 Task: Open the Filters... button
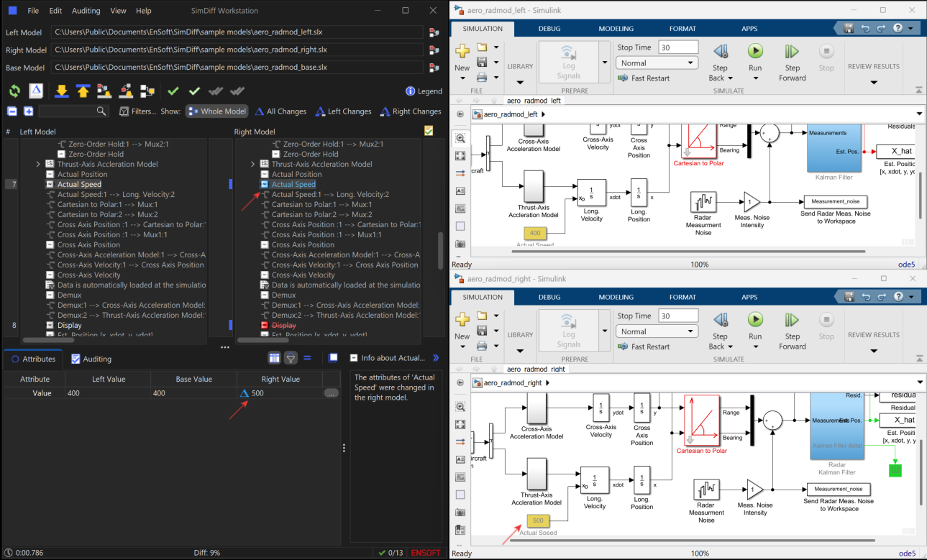[x=137, y=111]
